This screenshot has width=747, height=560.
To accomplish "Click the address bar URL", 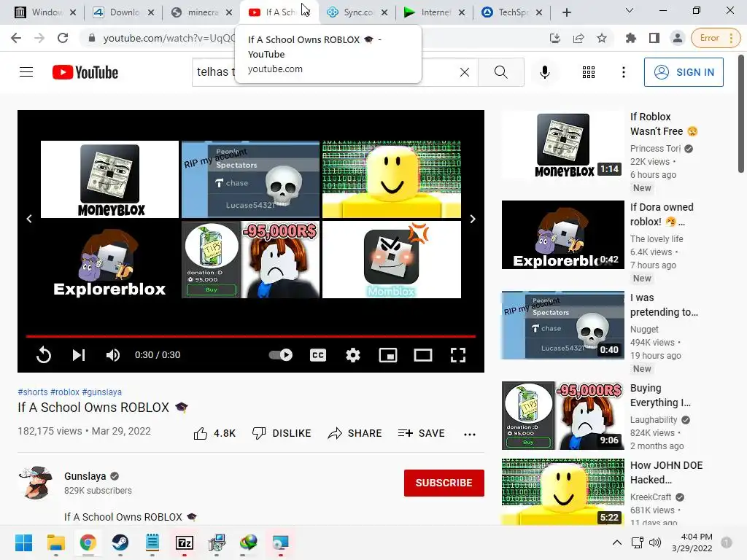I will 169,38.
